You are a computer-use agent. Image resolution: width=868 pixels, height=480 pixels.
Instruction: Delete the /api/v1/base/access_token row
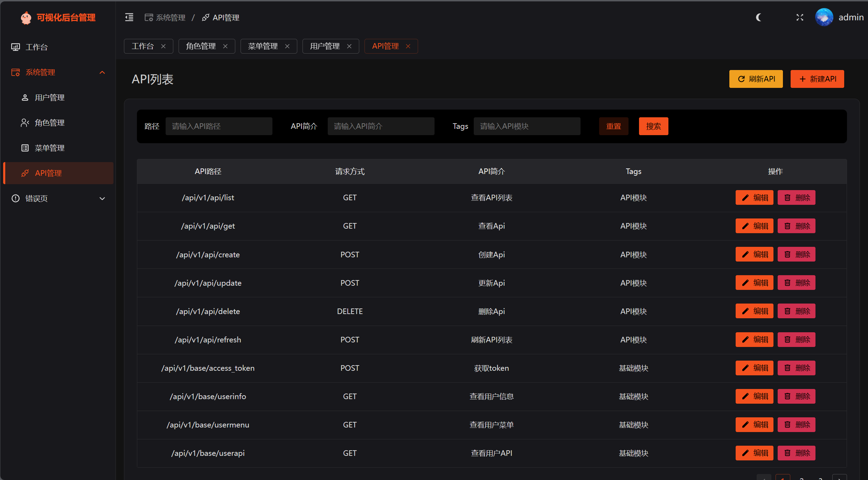pos(796,368)
